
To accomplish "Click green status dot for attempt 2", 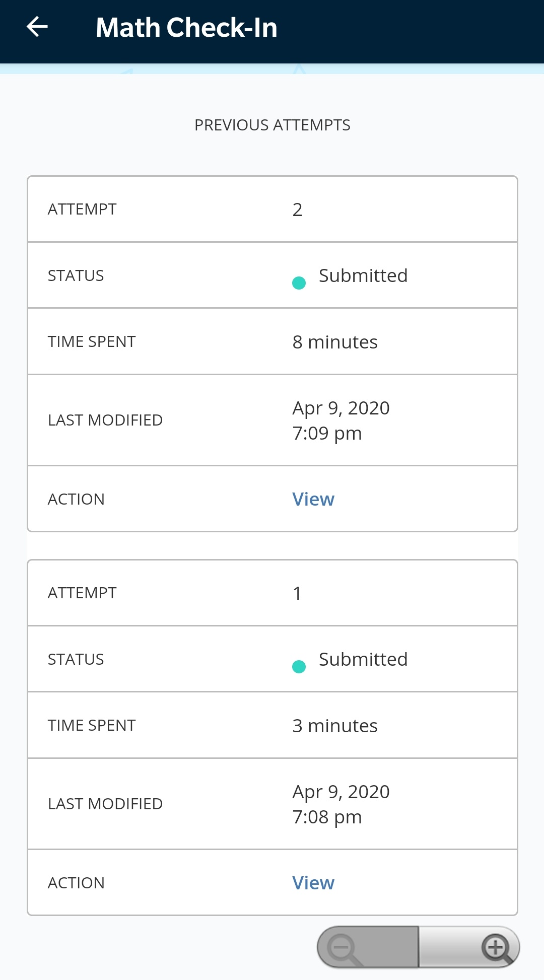I will [x=299, y=283].
